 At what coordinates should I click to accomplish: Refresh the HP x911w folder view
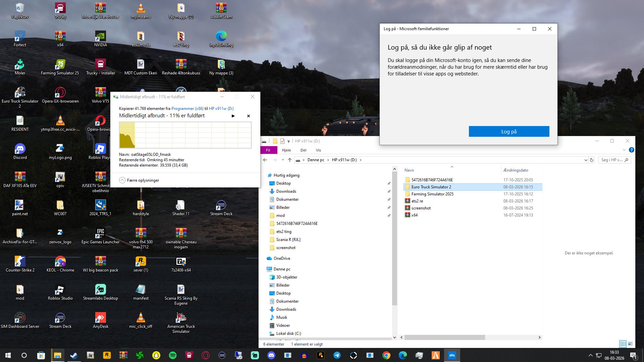[592, 160]
